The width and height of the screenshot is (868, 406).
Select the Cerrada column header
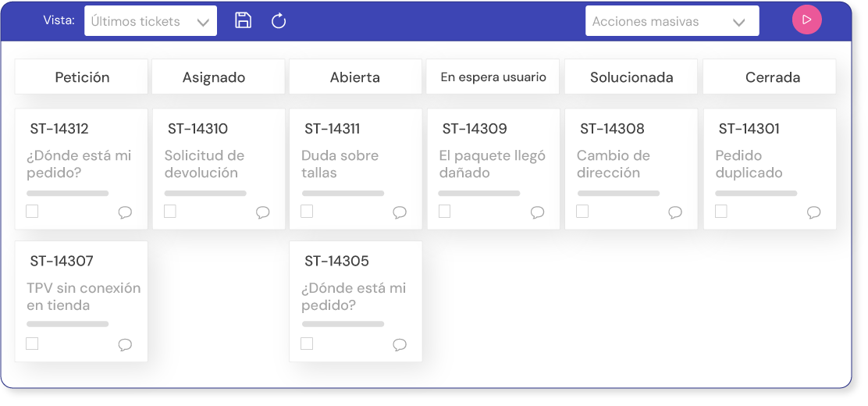770,77
